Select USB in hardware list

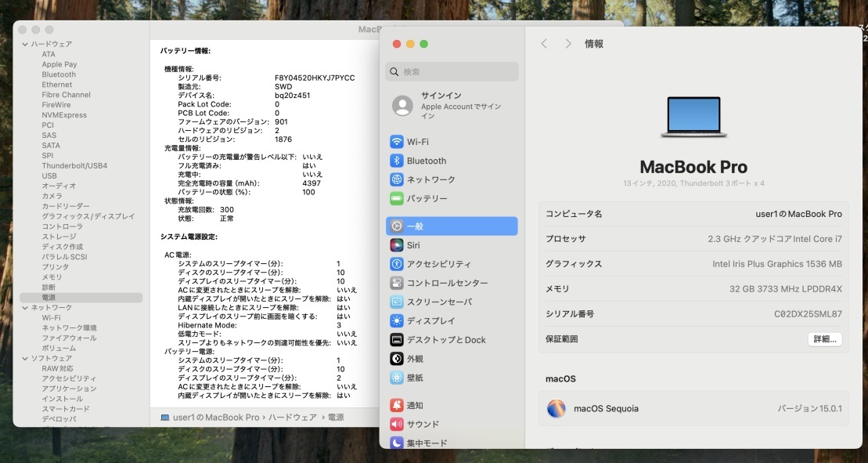(49, 175)
